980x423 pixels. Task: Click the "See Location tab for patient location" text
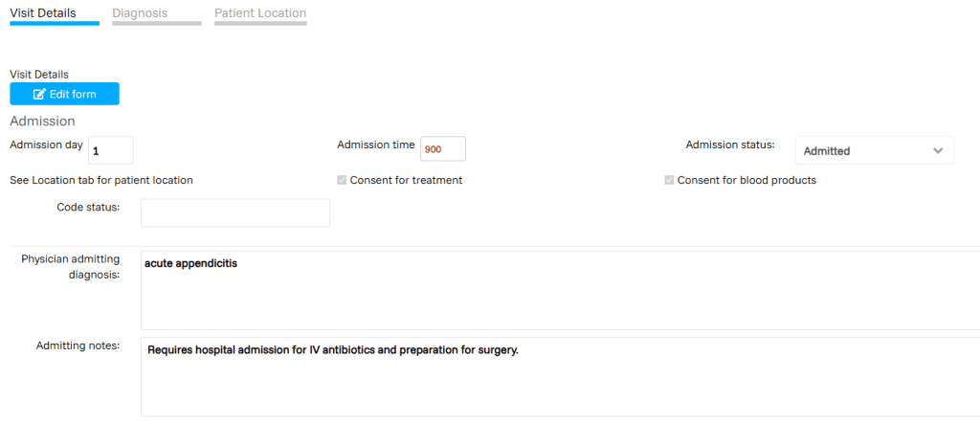pyautogui.click(x=100, y=180)
